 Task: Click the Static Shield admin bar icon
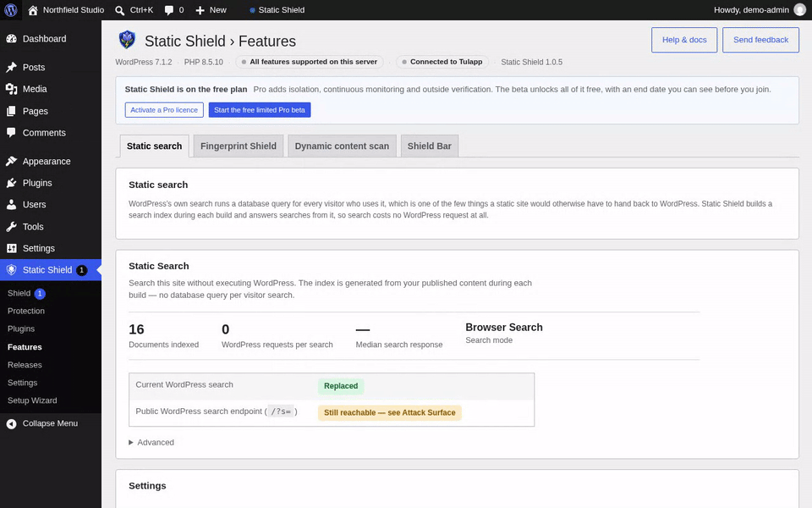click(252, 10)
